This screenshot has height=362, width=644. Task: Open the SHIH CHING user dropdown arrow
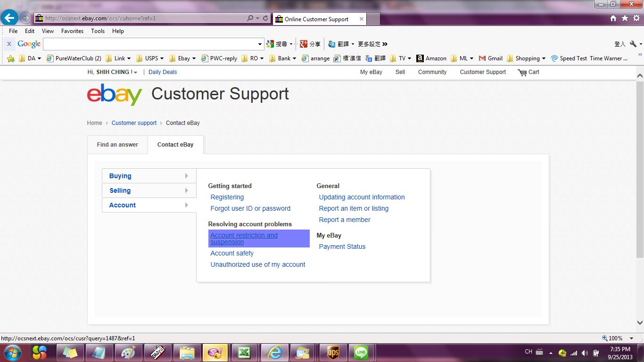pos(136,73)
